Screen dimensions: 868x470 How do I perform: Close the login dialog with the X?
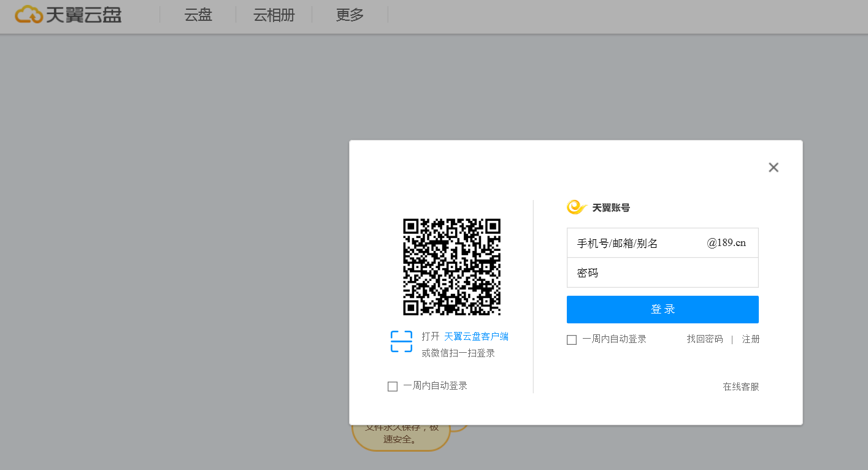(774, 168)
